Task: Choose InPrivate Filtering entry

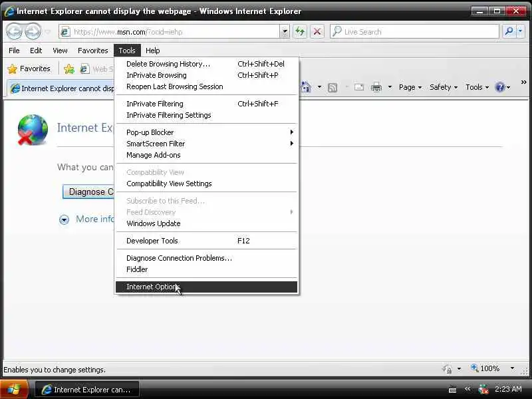Action: tap(206, 104)
